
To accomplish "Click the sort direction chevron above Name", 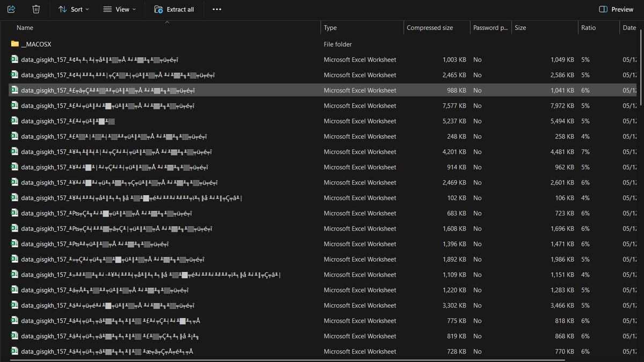I will pos(167,23).
